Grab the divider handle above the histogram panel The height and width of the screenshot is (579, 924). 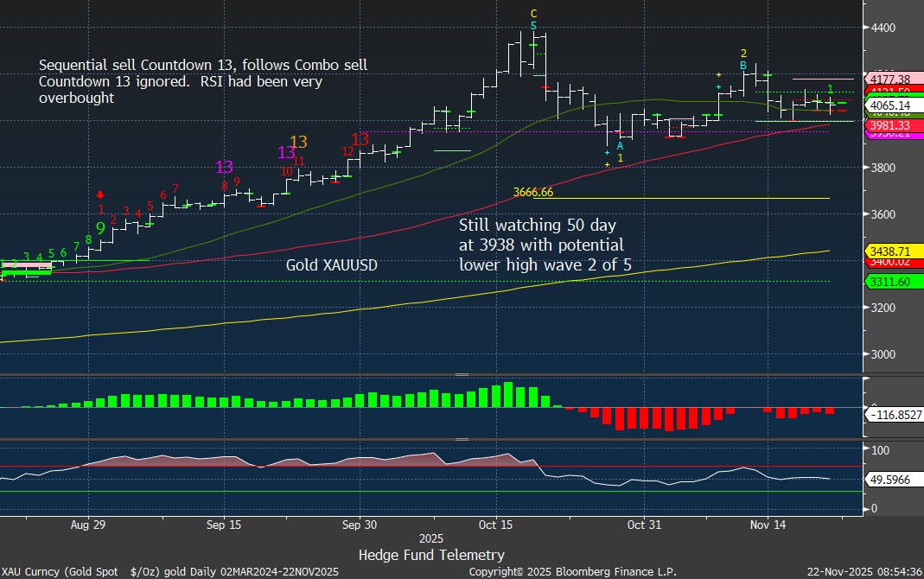[x=462, y=374]
